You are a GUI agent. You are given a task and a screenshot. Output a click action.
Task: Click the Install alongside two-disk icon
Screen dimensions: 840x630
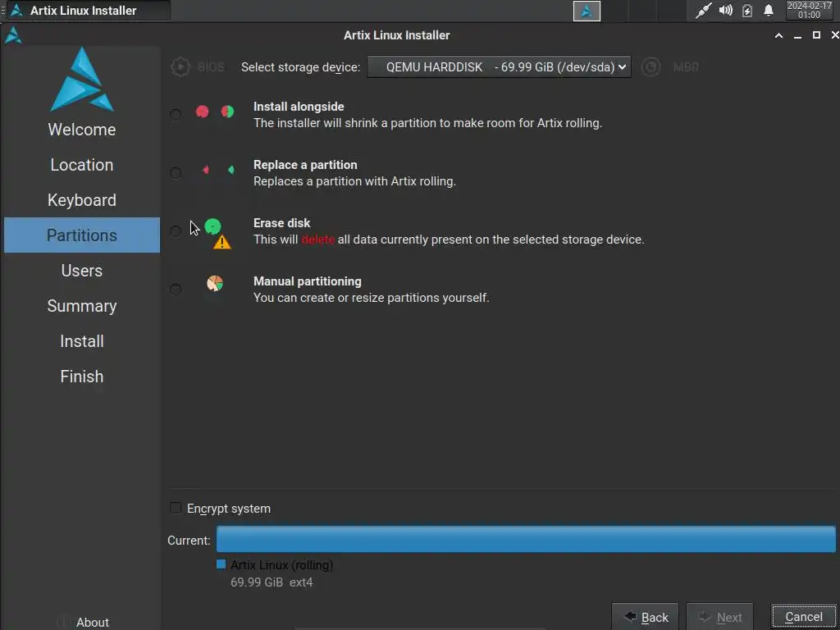[x=215, y=112]
